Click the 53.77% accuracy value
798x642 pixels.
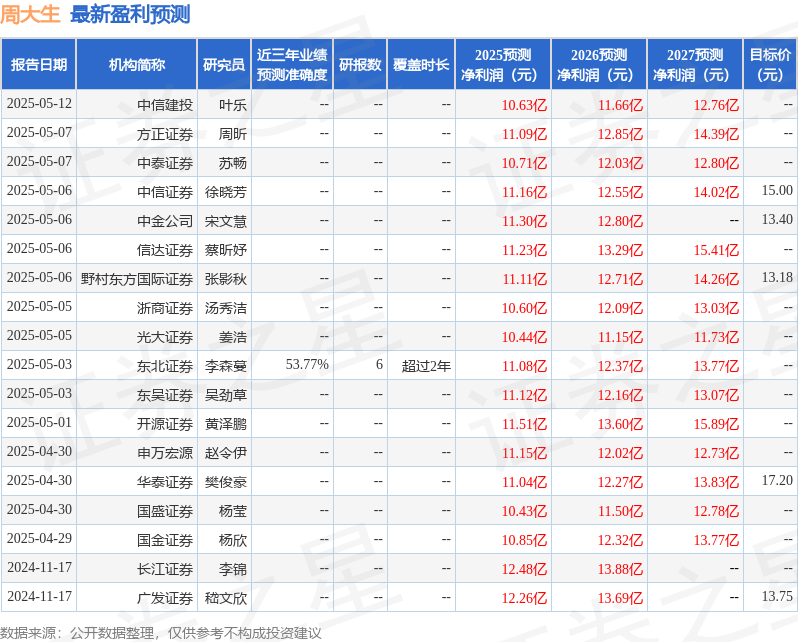click(x=307, y=365)
